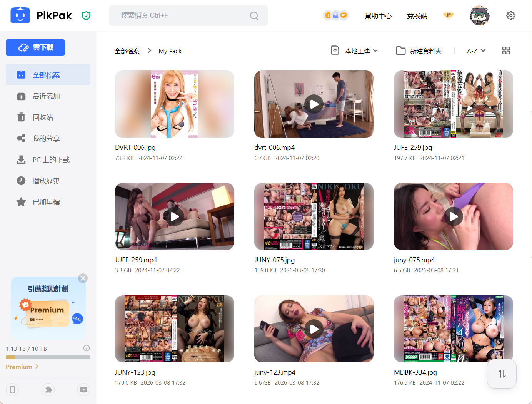
Task: Click the 雲下載 button
Action: click(x=35, y=48)
